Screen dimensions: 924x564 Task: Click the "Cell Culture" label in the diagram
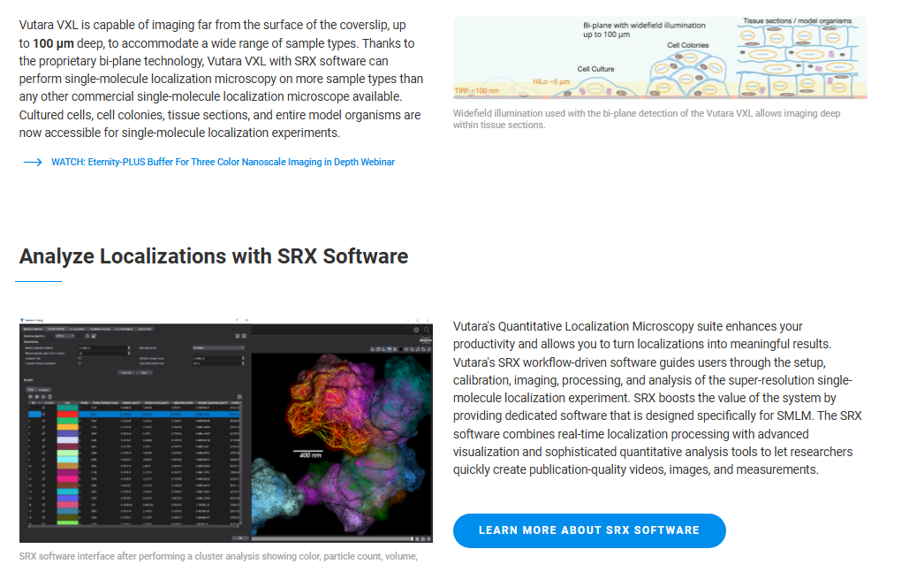[x=595, y=69]
